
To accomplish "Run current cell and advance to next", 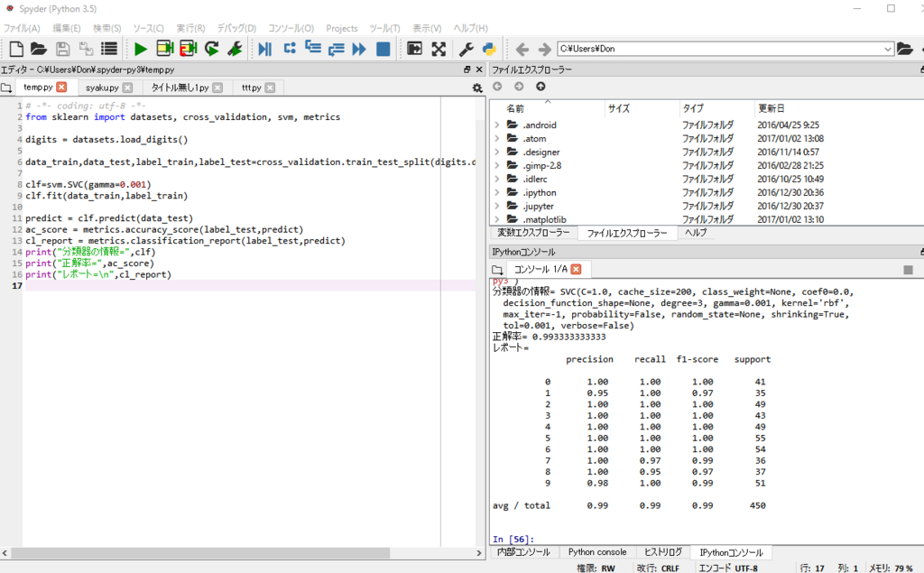I will [188, 49].
